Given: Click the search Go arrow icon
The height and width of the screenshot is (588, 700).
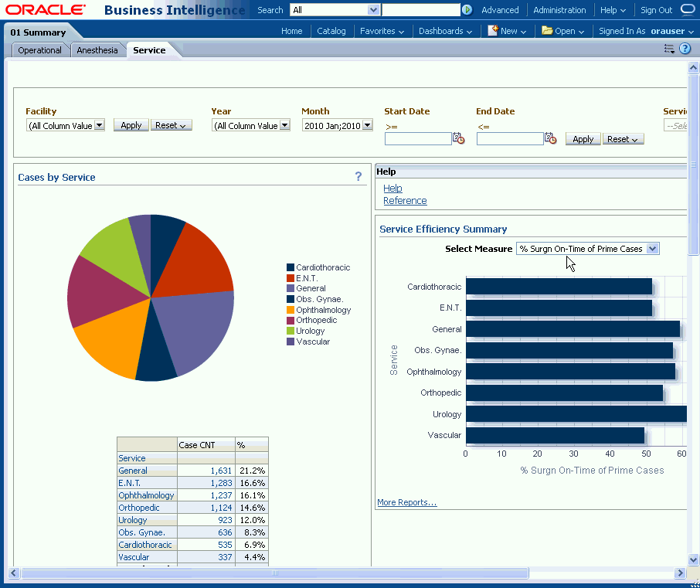Looking at the screenshot, I should 467,10.
